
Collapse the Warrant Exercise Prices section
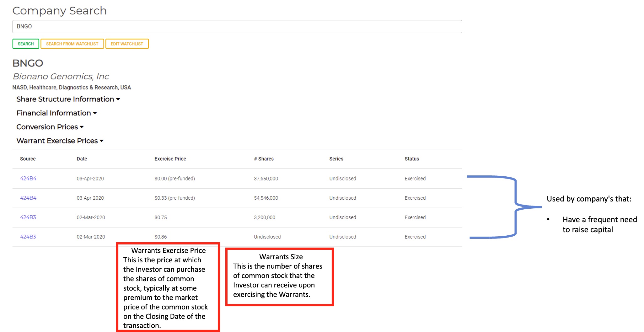[x=60, y=141]
